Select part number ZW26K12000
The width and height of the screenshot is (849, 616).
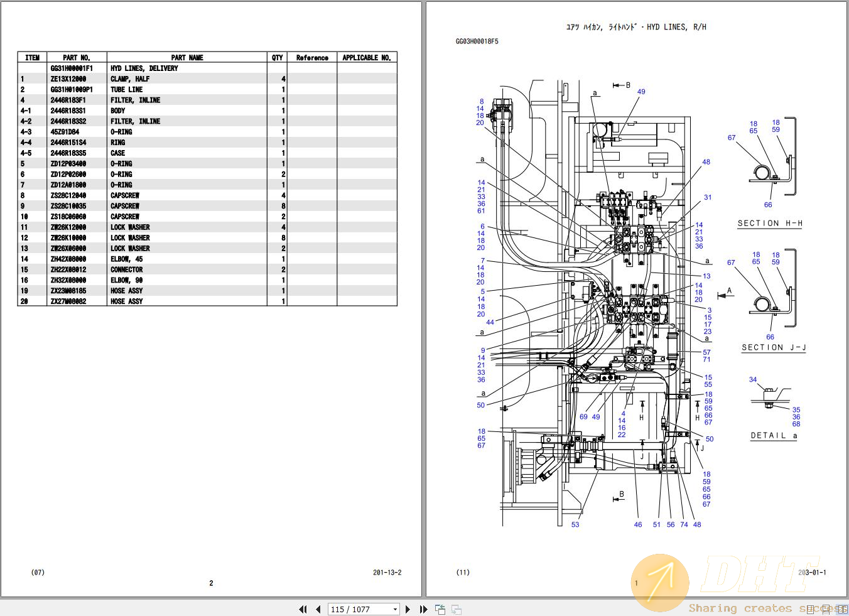(x=68, y=228)
